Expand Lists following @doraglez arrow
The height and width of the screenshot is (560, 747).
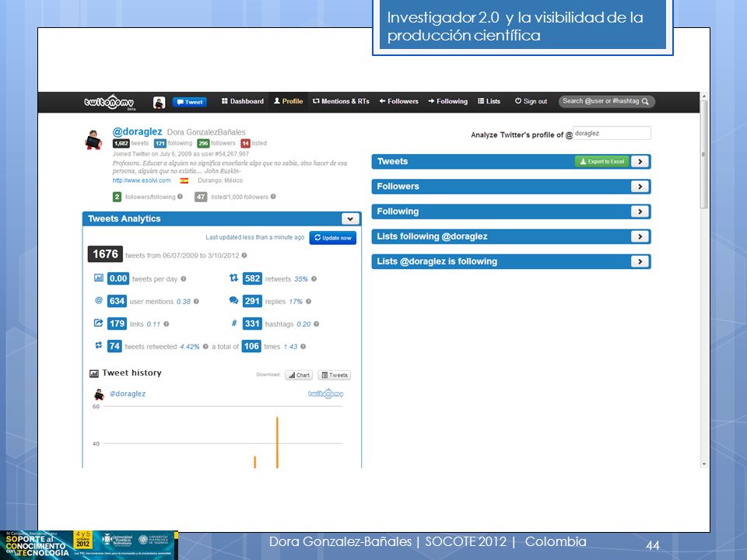point(640,236)
